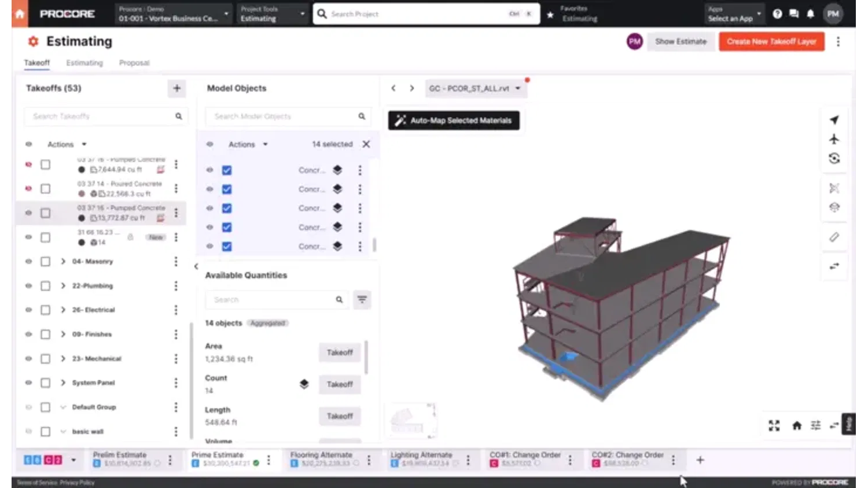Reset the 3D view with the home icon

tap(797, 425)
